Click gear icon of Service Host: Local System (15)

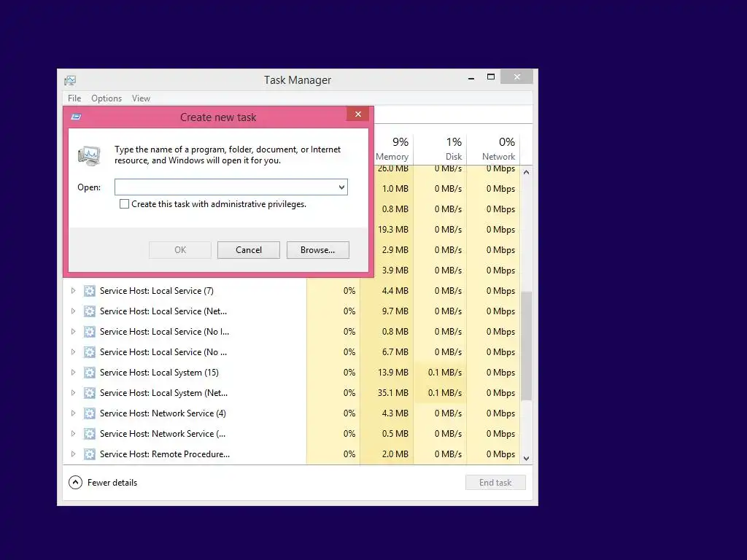click(90, 373)
